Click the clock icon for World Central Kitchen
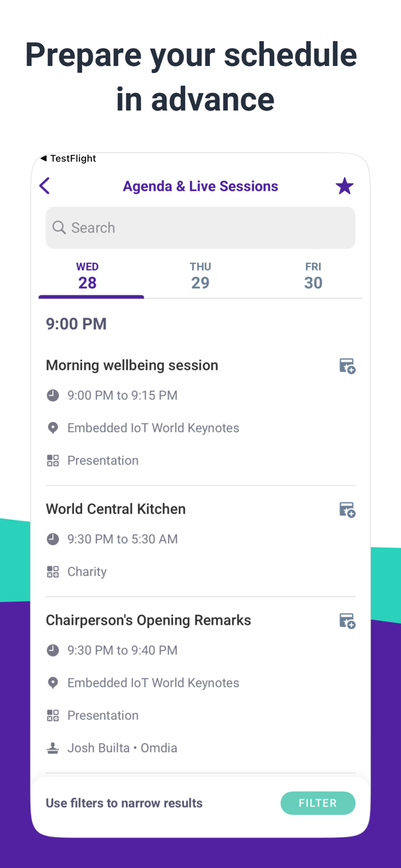 [x=53, y=539]
